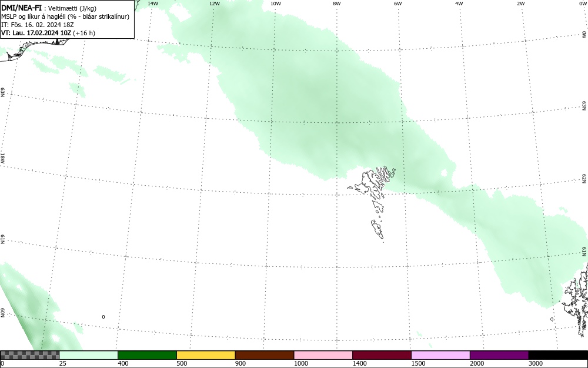Click the brown 900–1000 legend swatch

[265, 355]
